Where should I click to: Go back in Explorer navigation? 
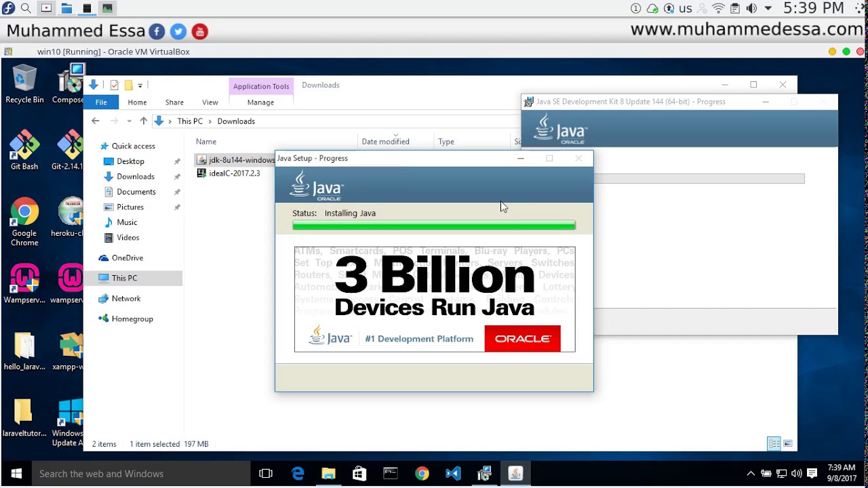(x=96, y=121)
